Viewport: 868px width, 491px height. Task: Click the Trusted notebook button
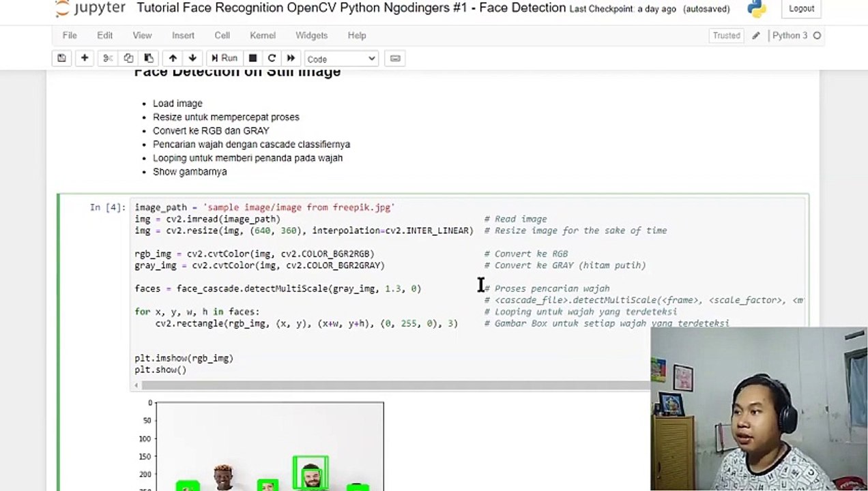point(726,35)
